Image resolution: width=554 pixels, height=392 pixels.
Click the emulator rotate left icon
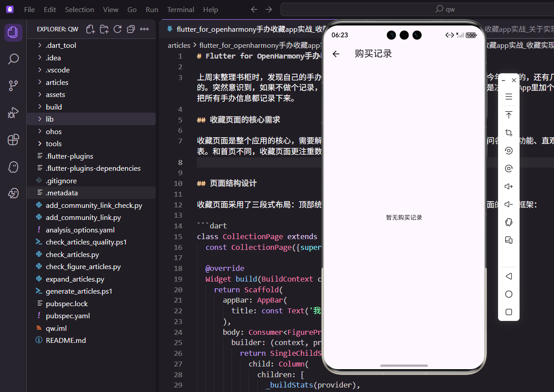(x=509, y=151)
